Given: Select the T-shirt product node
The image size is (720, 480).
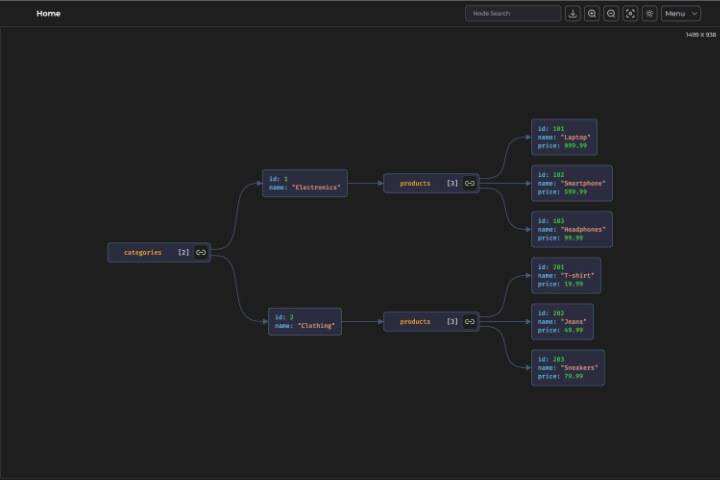Looking at the screenshot, I should click(x=566, y=275).
